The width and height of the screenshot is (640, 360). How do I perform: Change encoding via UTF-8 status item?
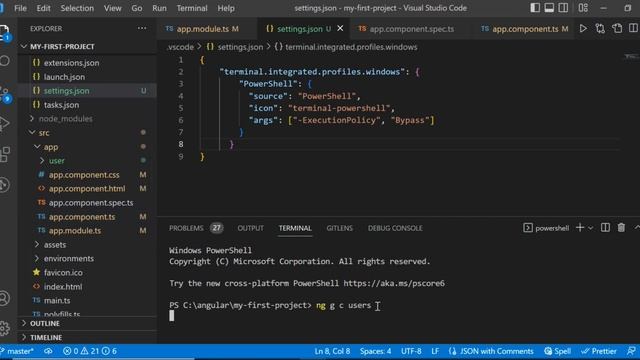click(x=411, y=351)
